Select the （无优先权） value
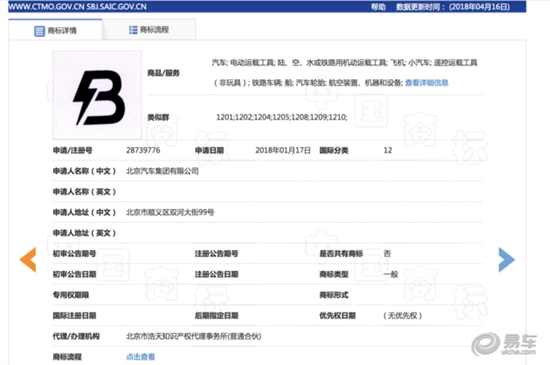This screenshot has width=550, height=365. coord(402,316)
